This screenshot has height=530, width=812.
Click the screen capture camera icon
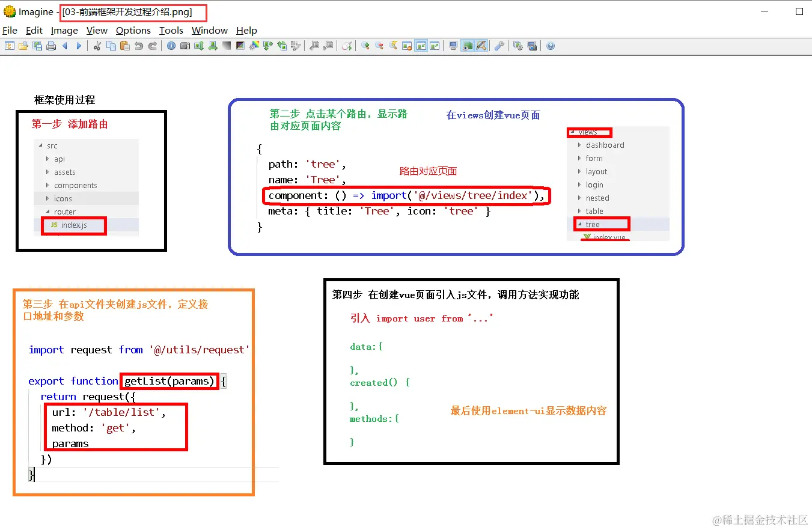[532, 46]
